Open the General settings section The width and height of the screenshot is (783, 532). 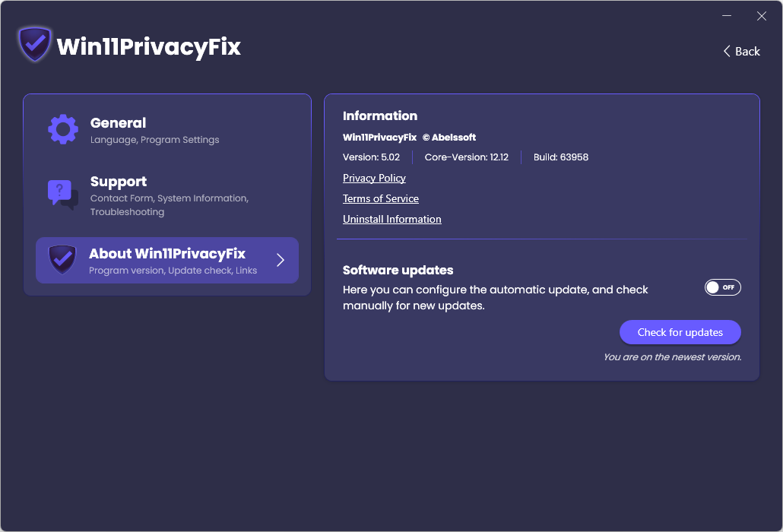(x=167, y=130)
